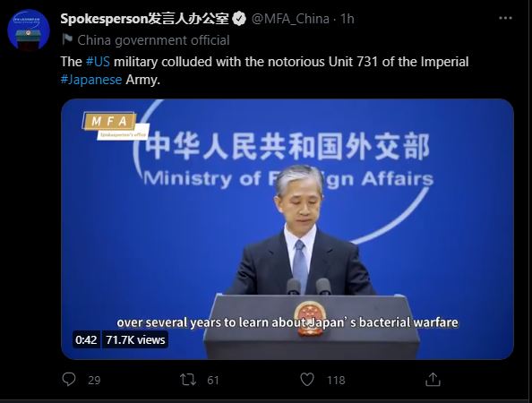Open the 1h tweet timestamp
The height and width of the screenshot is (403, 532).
click(x=348, y=19)
